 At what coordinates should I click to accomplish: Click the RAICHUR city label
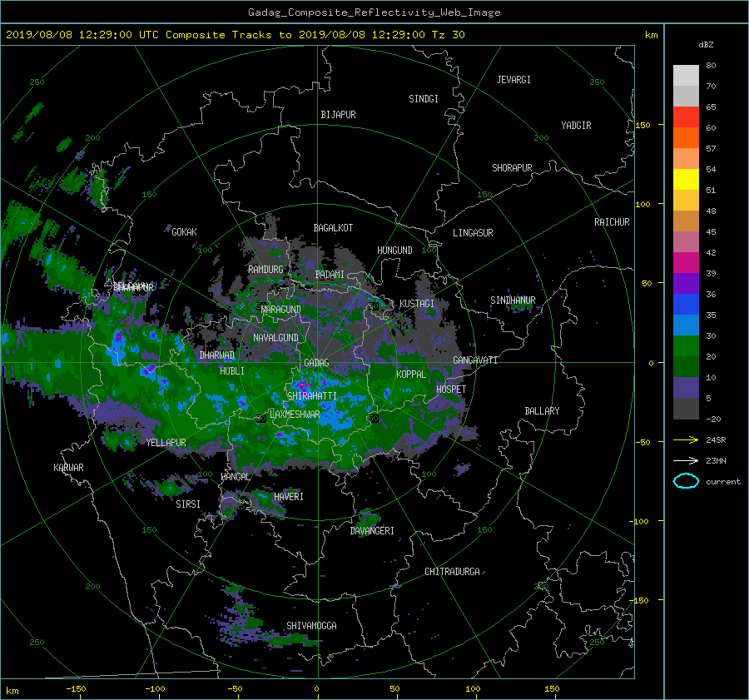pyautogui.click(x=612, y=222)
